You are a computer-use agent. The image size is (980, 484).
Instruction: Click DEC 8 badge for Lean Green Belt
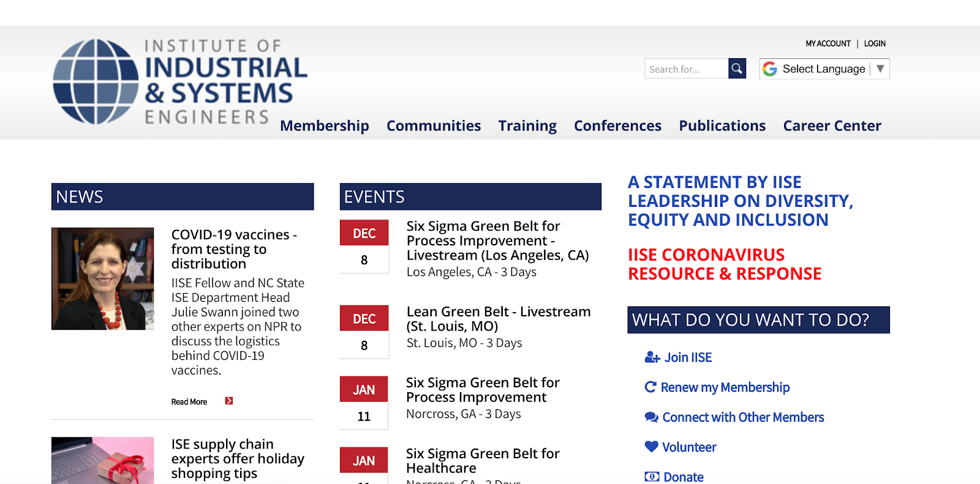[x=364, y=332]
